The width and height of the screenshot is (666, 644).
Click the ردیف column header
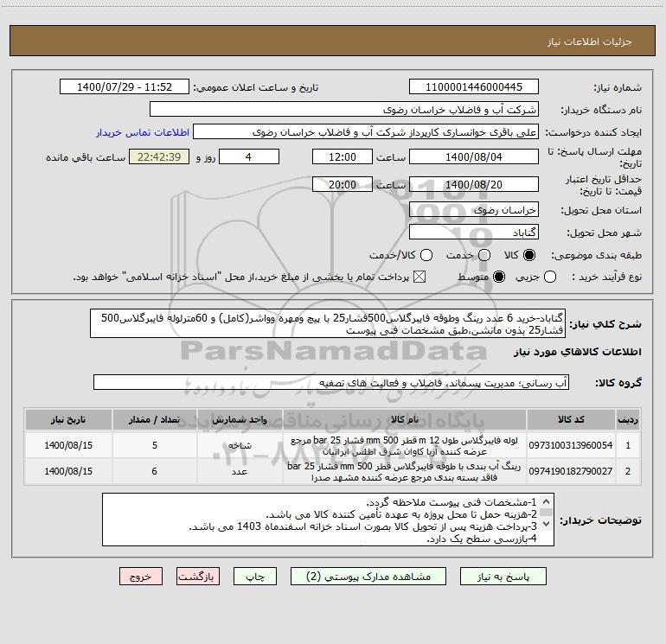(x=628, y=420)
